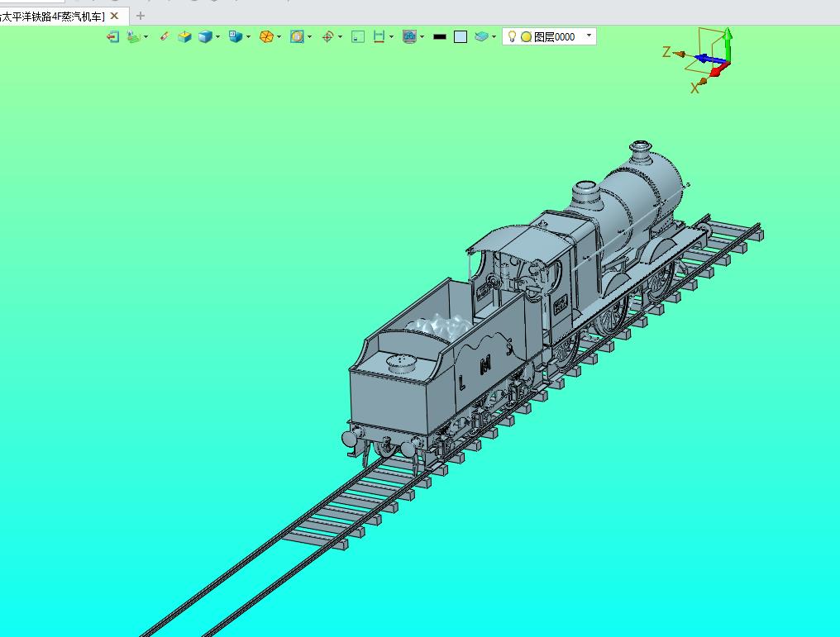Open the shaded cube dropdown arrow
This screenshot has height=637, width=840.
(x=217, y=36)
